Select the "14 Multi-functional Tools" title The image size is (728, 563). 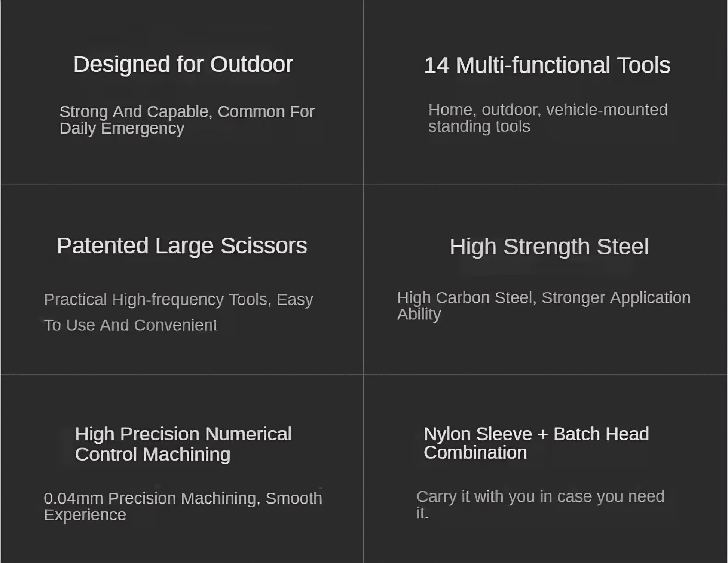click(x=547, y=65)
